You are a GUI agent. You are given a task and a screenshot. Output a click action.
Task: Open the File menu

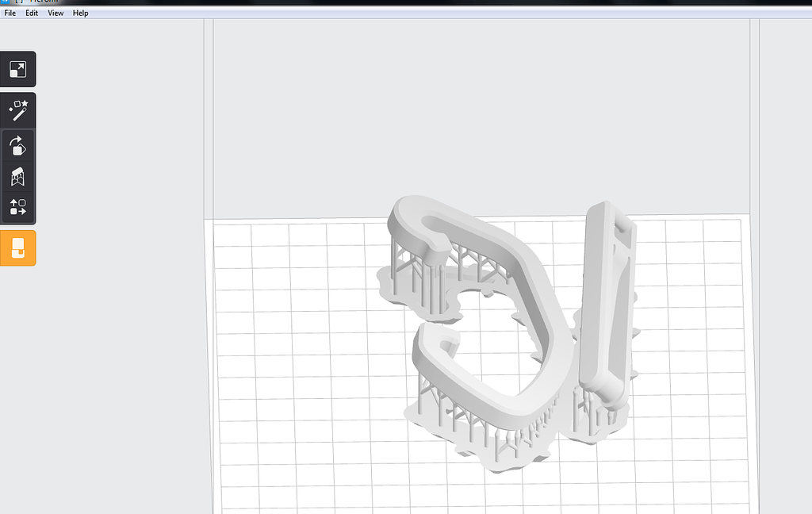coord(10,13)
